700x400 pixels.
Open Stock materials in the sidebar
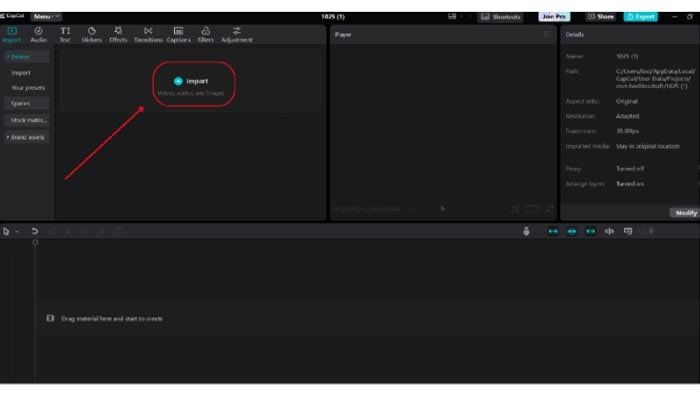(26, 120)
